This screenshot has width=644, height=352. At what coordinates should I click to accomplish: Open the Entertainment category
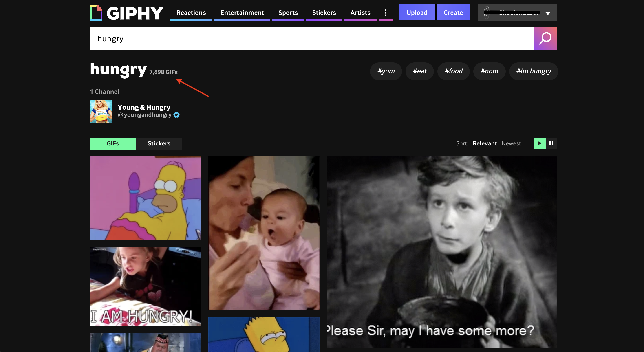[242, 13]
